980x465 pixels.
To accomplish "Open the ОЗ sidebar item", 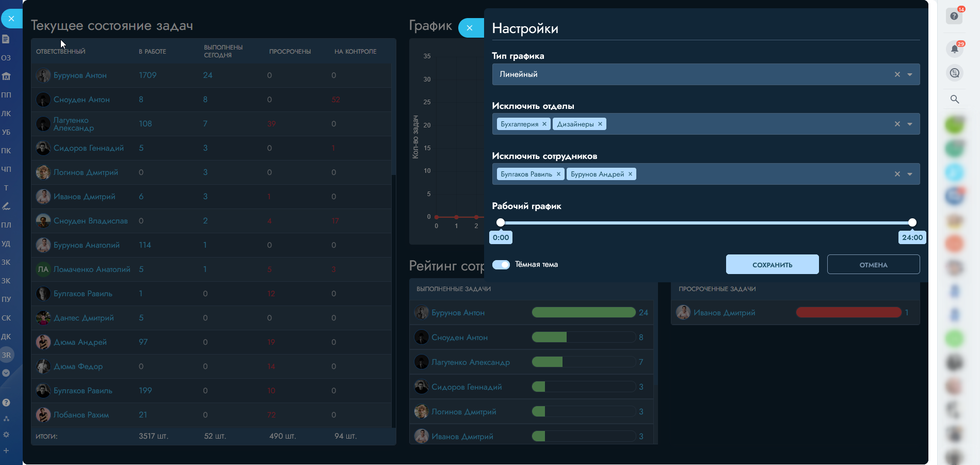I will pos(6,58).
